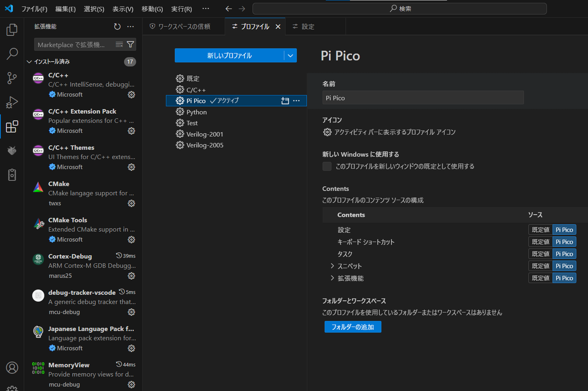Open the Run and Debug icon
This screenshot has width=588, height=391.
coord(12,102)
